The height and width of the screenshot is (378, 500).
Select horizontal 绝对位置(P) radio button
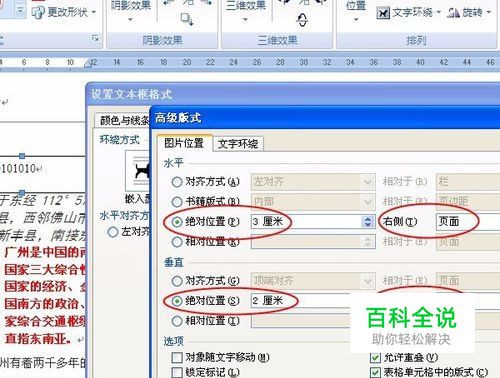[x=177, y=222]
